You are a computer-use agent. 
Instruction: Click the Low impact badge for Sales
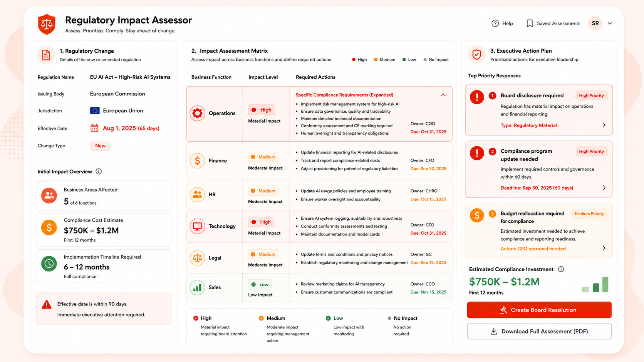[x=260, y=285]
